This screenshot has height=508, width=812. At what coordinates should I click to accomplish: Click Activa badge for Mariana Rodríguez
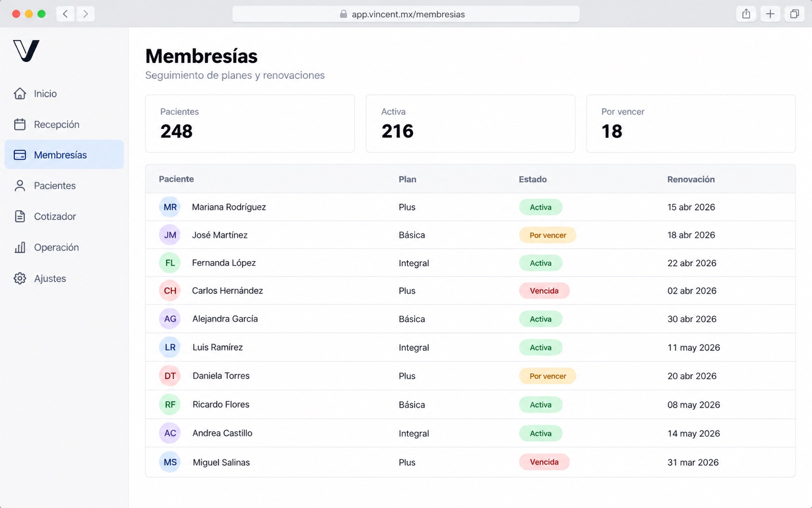[541, 207]
